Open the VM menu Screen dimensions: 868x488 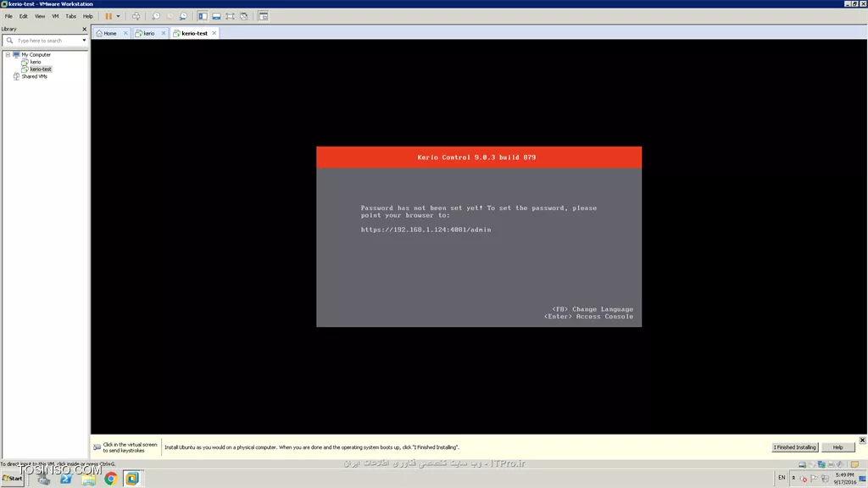pos(55,16)
